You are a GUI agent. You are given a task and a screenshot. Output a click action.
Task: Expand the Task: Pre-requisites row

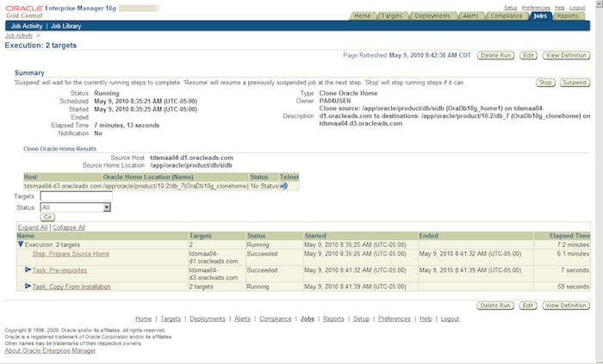(28, 269)
